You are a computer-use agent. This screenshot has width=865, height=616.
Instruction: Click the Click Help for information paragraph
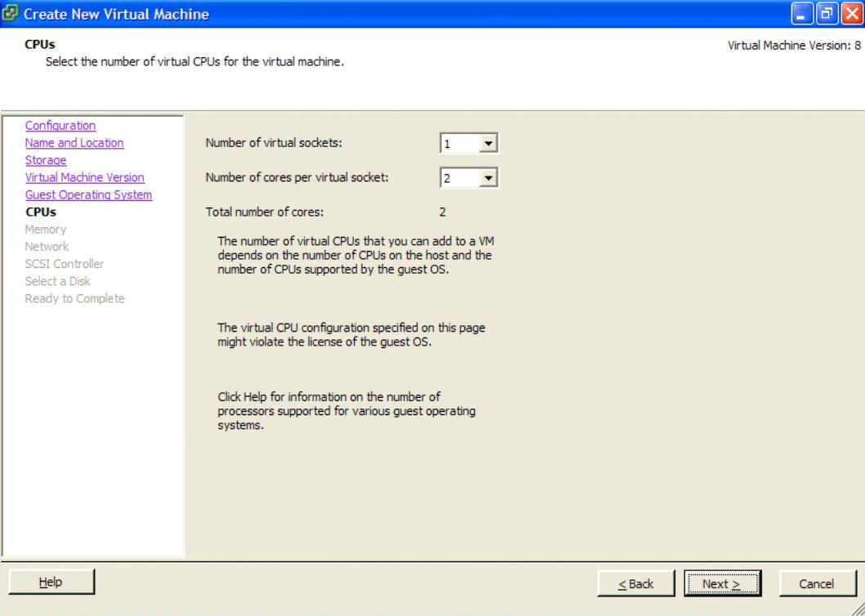click(x=347, y=412)
